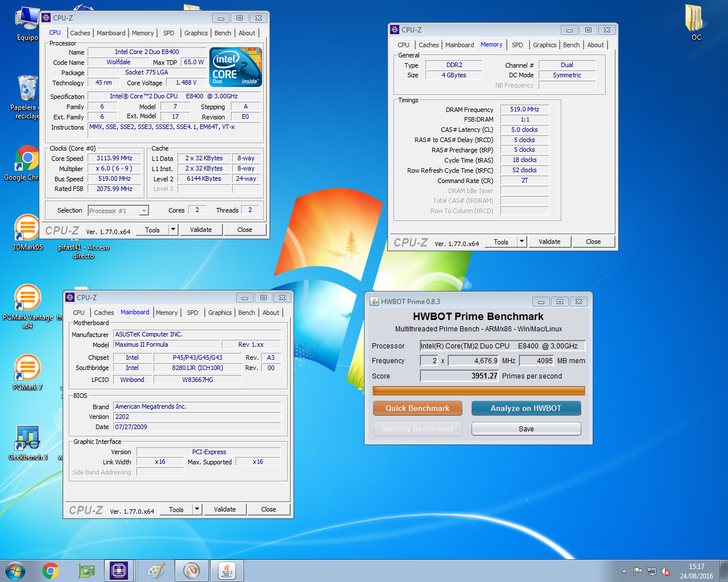This screenshot has width=728, height=582.
Task: Open the Processor #1 selection combo box
Action: [x=118, y=211]
